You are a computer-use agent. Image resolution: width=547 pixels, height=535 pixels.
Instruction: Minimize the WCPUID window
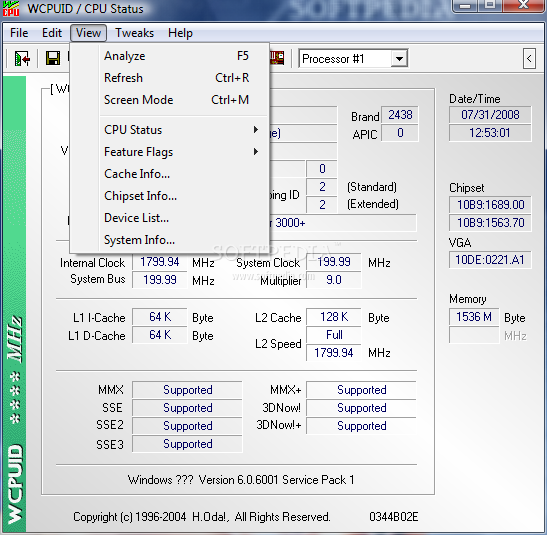pos(465,5)
